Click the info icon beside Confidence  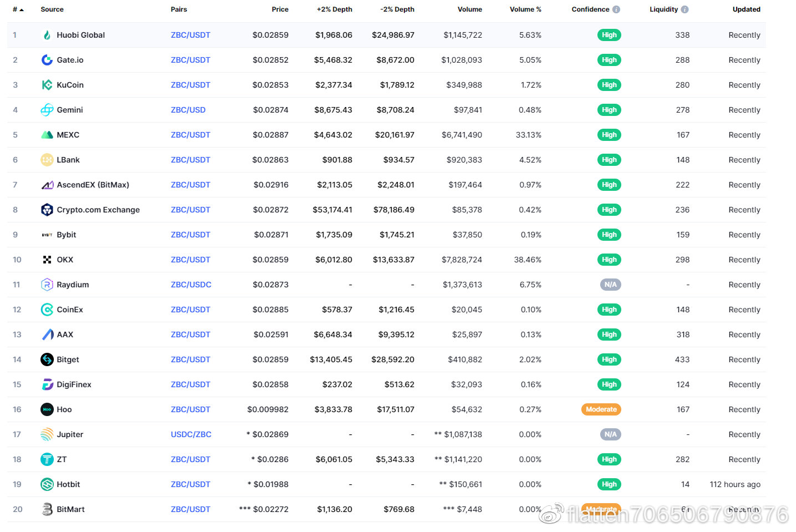[616, 9]
